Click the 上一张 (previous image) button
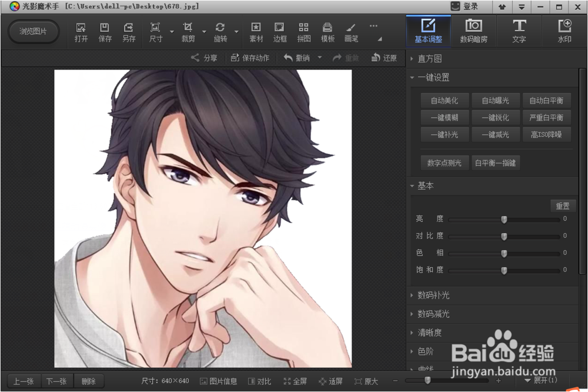This screenshot has height=392, width=588. point(24,381)
